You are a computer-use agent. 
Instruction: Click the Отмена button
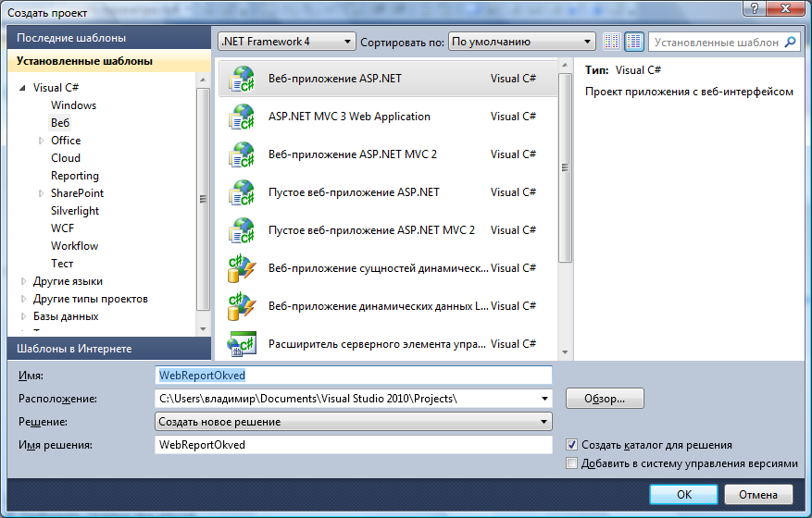tap(758, 495)
